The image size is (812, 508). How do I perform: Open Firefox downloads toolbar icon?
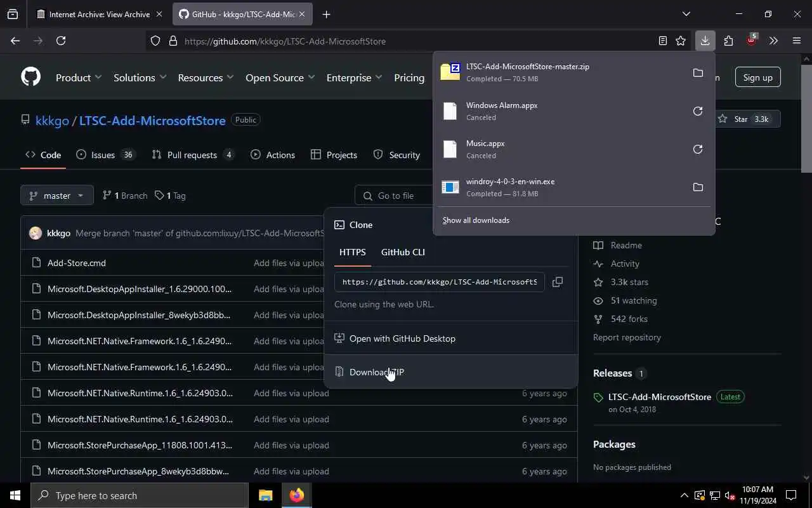(705, 41)
